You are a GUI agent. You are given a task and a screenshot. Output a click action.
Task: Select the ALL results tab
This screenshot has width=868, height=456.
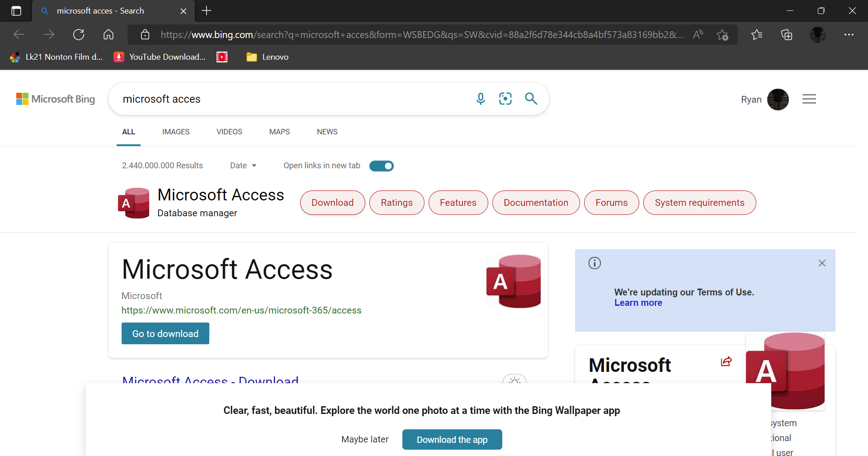pos(128,132)
